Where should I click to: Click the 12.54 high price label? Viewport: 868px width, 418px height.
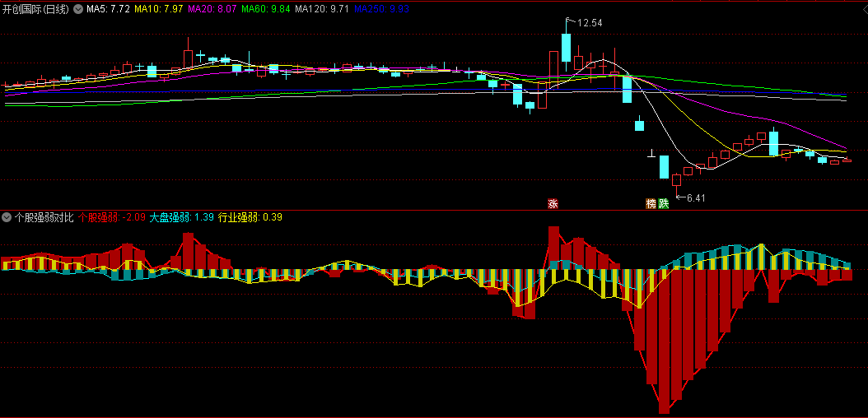pyautogui.click(x=590, y=23)
